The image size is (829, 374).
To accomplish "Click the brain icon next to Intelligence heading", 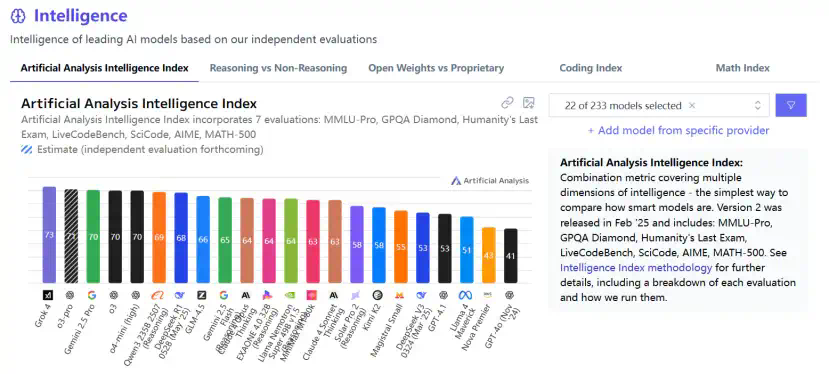I will (x=18, y=16).
